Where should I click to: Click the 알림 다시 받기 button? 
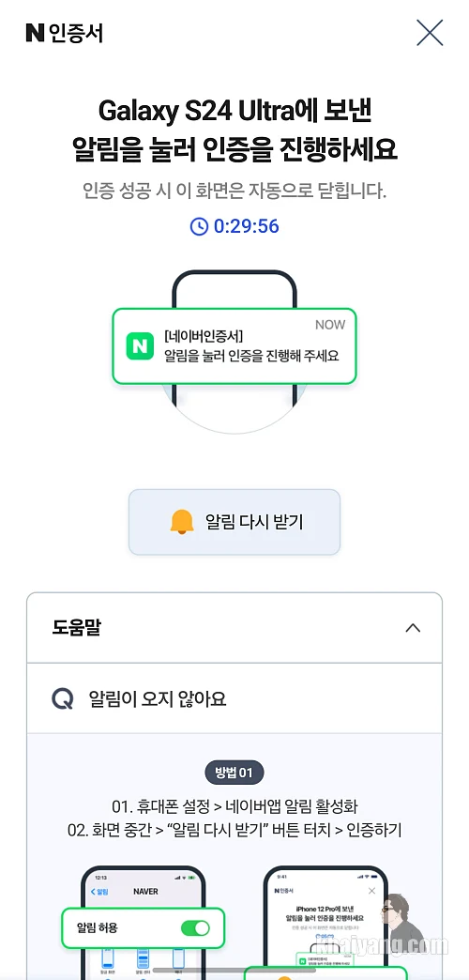234,522
